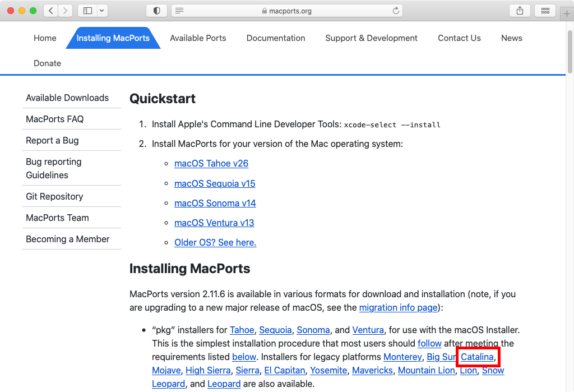The height and width of the screenshot is (392, 574).
Task: Switch to the Available Ports tab
Action: (198, 38)
